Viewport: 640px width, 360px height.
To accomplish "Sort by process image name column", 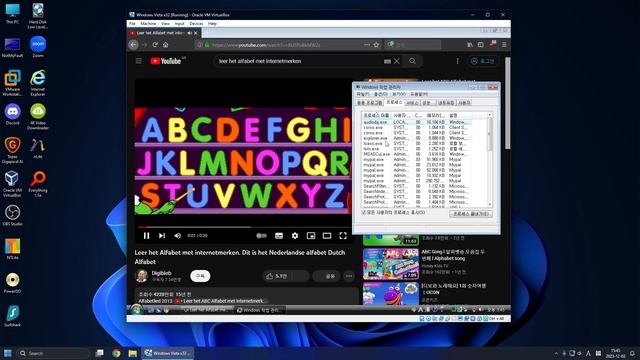I will pyautogui.click(x=377, y=116).
